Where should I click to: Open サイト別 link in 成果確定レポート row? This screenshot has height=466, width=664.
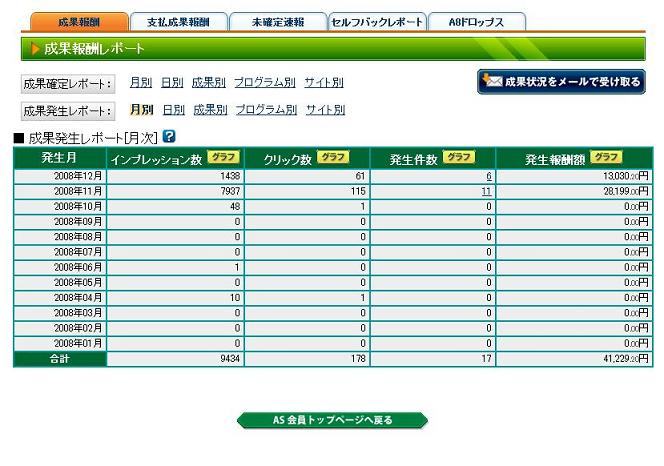[324, 82]
